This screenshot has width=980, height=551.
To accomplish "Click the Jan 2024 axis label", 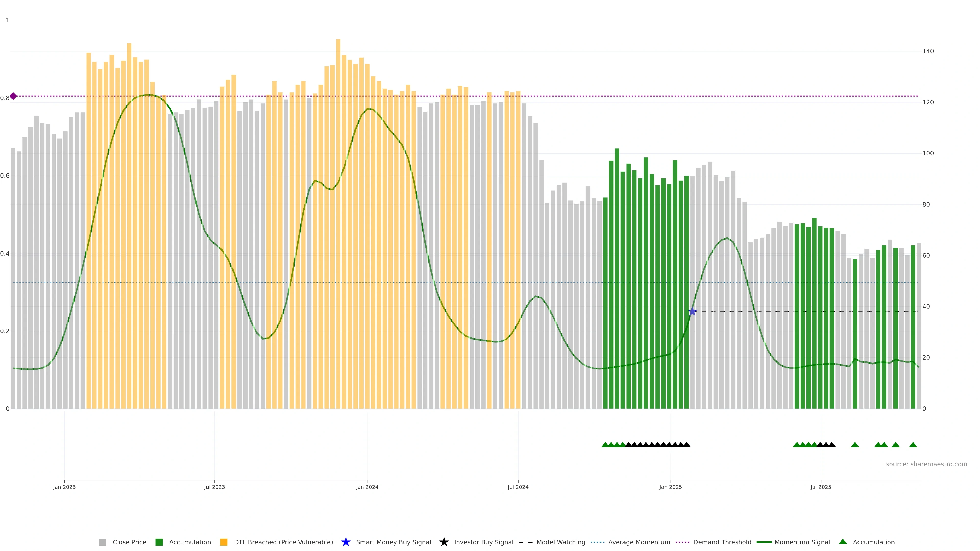I will (367, 487).
